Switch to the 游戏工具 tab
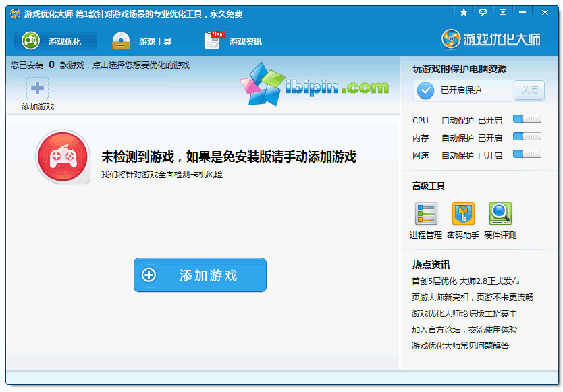 pos(142,41)
